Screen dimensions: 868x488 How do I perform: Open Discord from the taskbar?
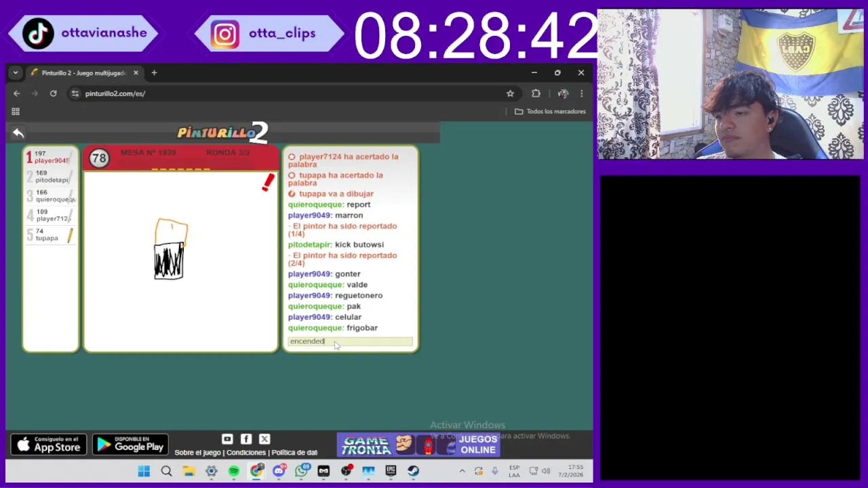pos(279,471)
